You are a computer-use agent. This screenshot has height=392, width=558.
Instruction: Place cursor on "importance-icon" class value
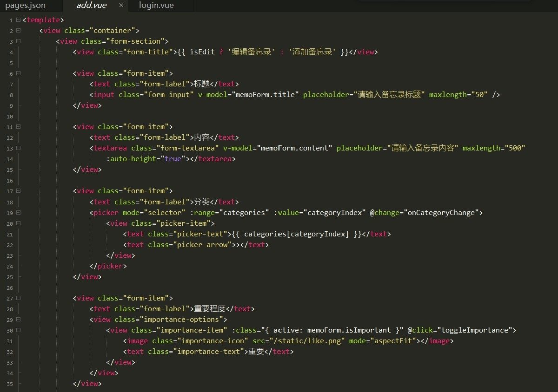[213, 341]
